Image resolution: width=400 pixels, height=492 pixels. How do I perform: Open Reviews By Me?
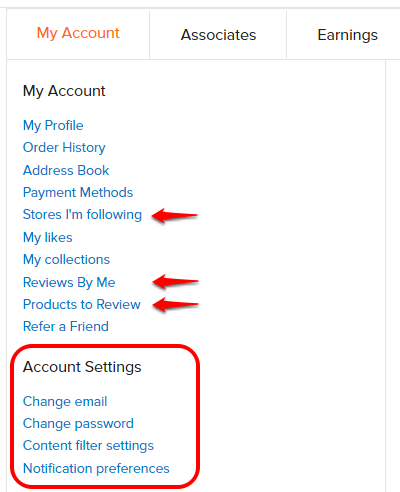tap(69, 282)
